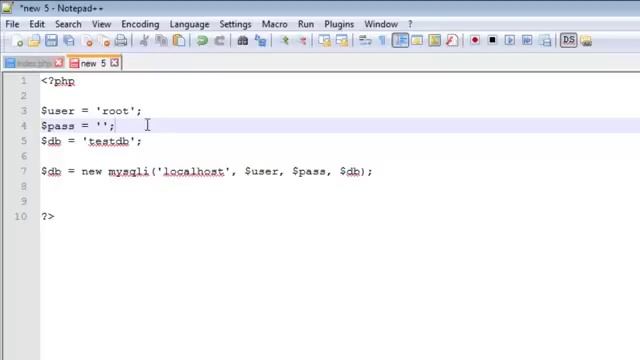640x360 pixels.
Task: Undo last edit with green arrow
Action: click(202, 40)
